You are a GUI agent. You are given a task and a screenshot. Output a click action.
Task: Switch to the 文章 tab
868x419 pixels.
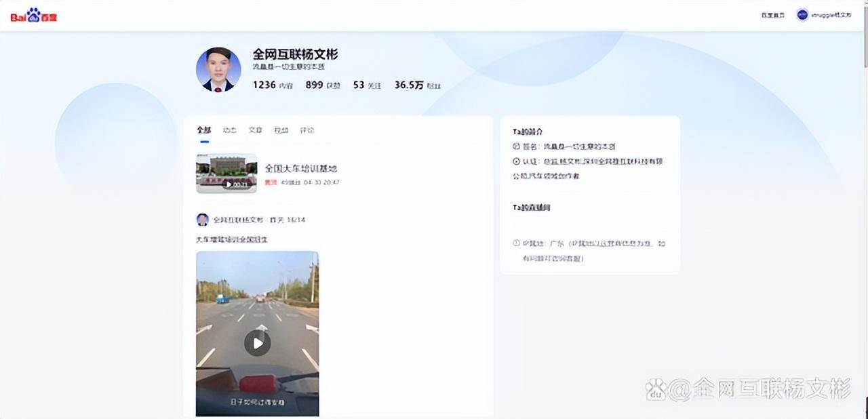[256, 130]
